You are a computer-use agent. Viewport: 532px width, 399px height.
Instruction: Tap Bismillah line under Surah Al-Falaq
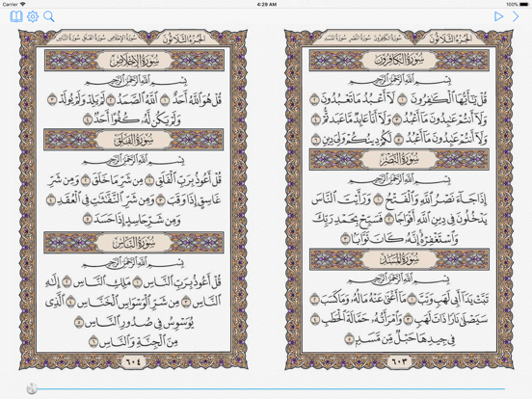133,161
